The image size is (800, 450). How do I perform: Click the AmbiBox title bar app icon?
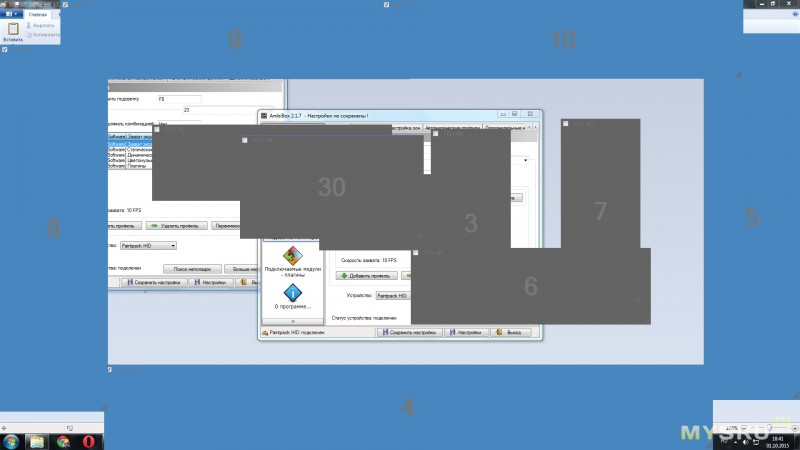coord(264,116)
